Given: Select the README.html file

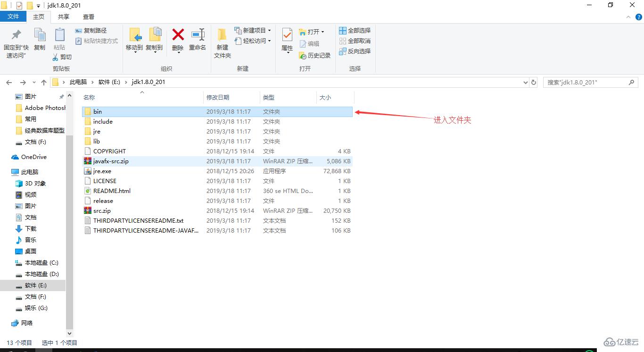Looking at the screenshot, I should click(217, 191).
